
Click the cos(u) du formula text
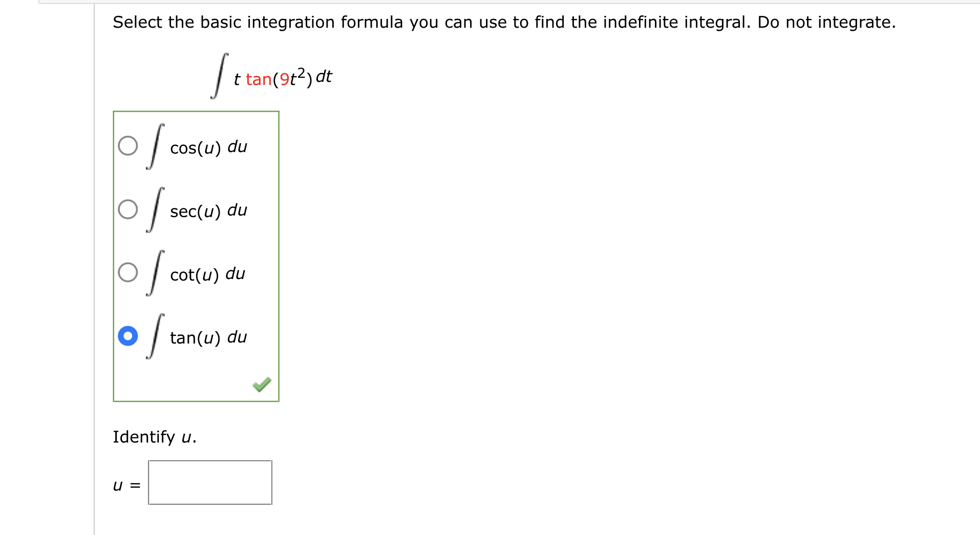(208, 147)
